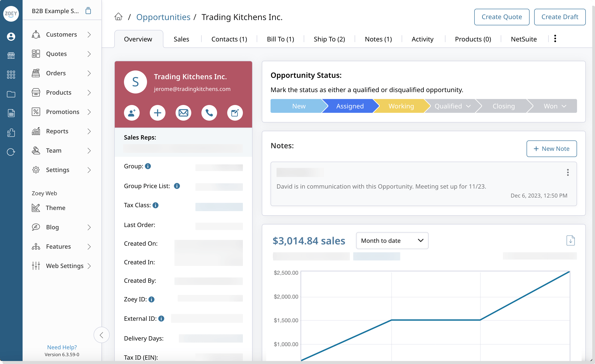Copy store name with clipboard icon
This screenshot has height=364, width=595.
click(88, 11)
